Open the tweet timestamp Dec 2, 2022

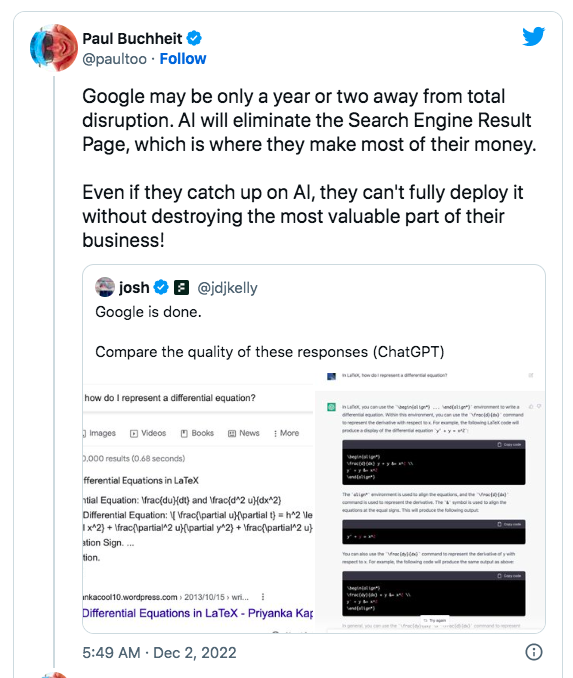coord(159,652)
